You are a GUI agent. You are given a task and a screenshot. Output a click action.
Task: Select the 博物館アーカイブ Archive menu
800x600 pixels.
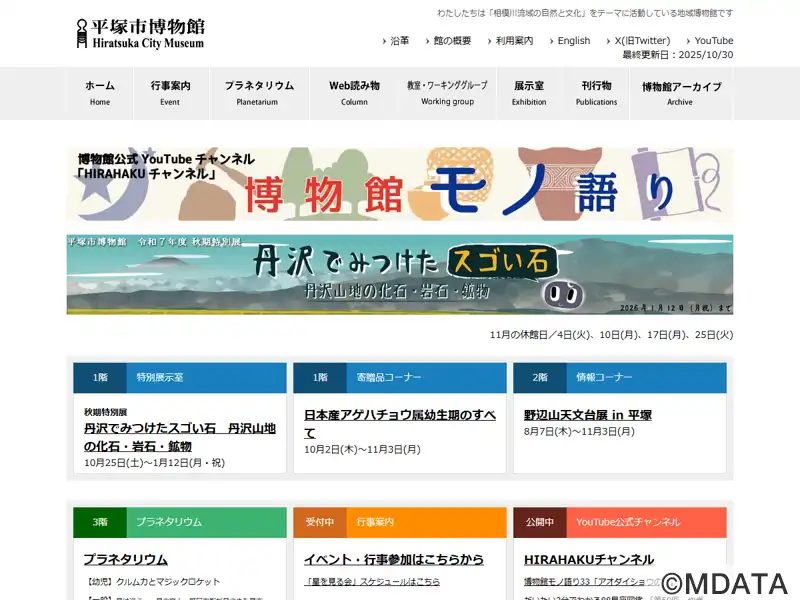[x=681, y=93]
